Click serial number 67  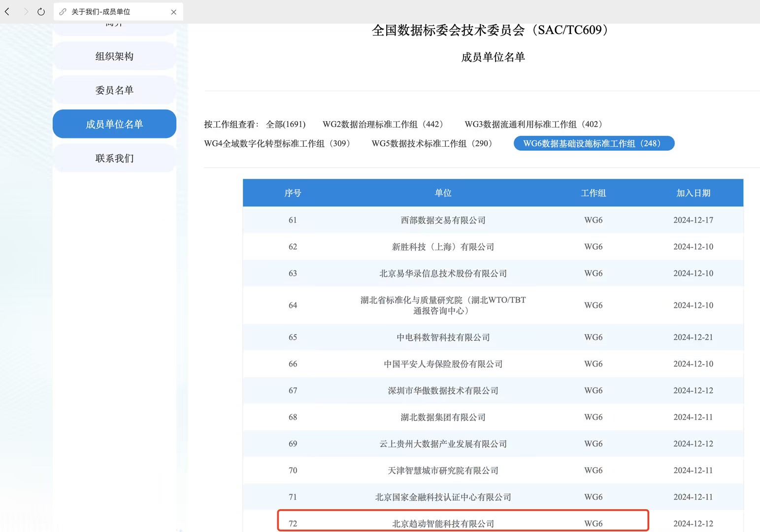293,391
